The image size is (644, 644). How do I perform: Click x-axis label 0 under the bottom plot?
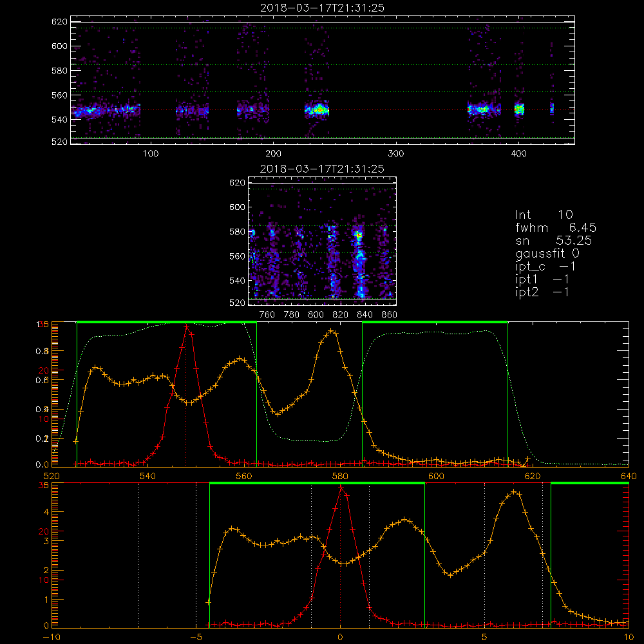pyautogui.click(x=340, y=637)
